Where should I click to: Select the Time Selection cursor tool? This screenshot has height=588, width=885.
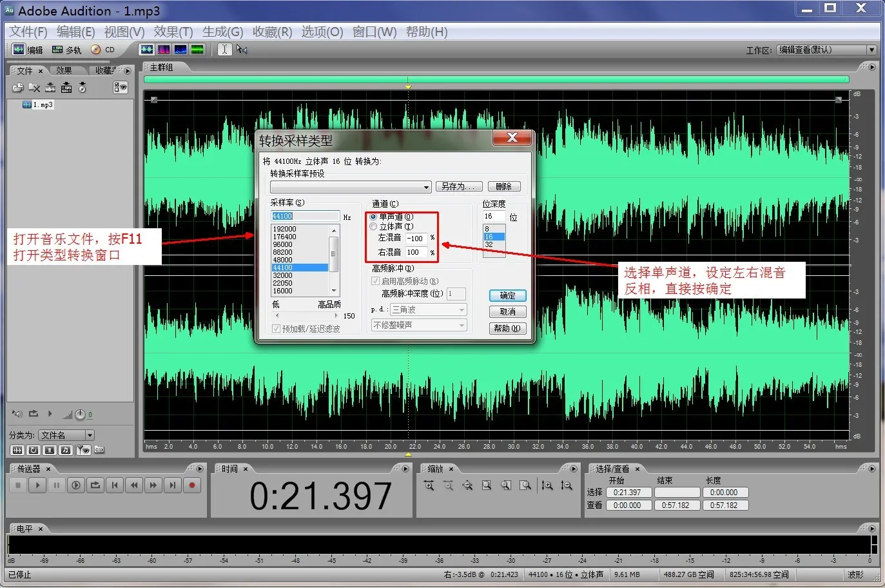224,50
